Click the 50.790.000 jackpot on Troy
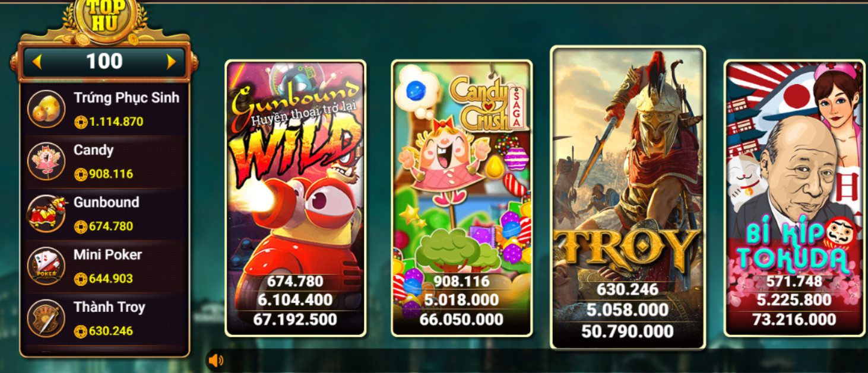The height and width of the screenshot is (373, 868). 628,330
